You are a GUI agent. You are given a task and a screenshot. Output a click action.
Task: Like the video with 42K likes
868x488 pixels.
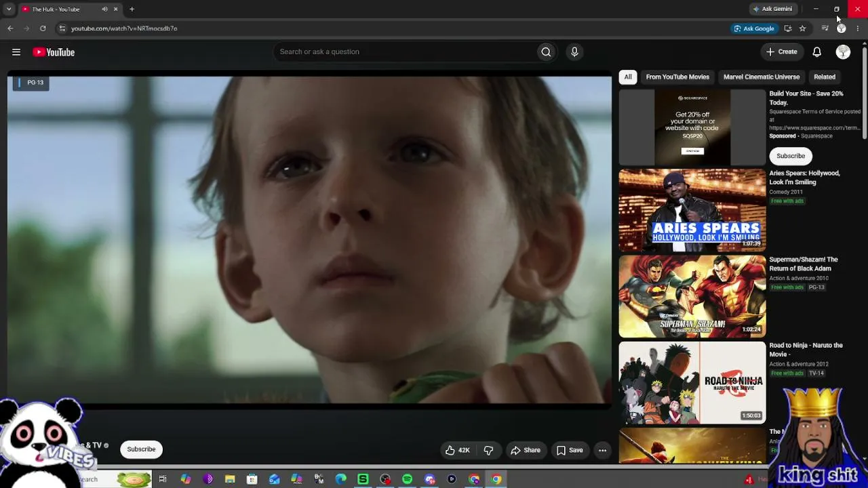tap(458, 450)
